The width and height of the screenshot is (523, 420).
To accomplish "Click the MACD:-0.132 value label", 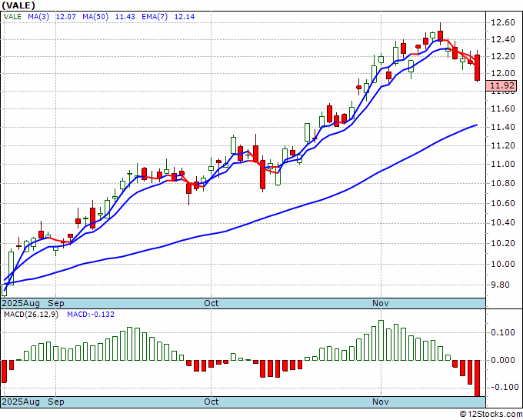I will [91, 315].
